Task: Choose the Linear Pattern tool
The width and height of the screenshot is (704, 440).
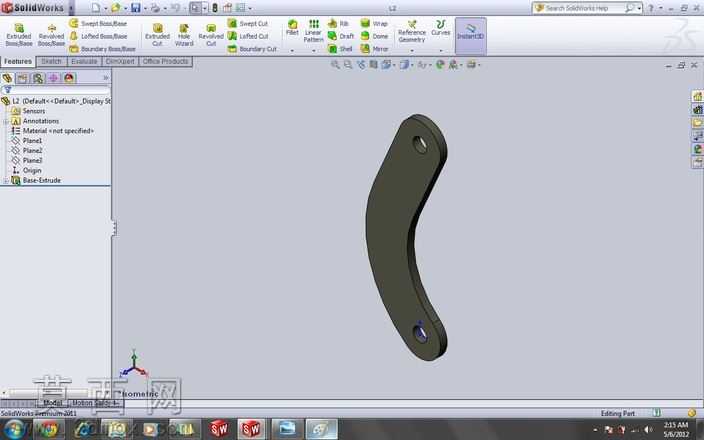Action: [x=313, y=31]
